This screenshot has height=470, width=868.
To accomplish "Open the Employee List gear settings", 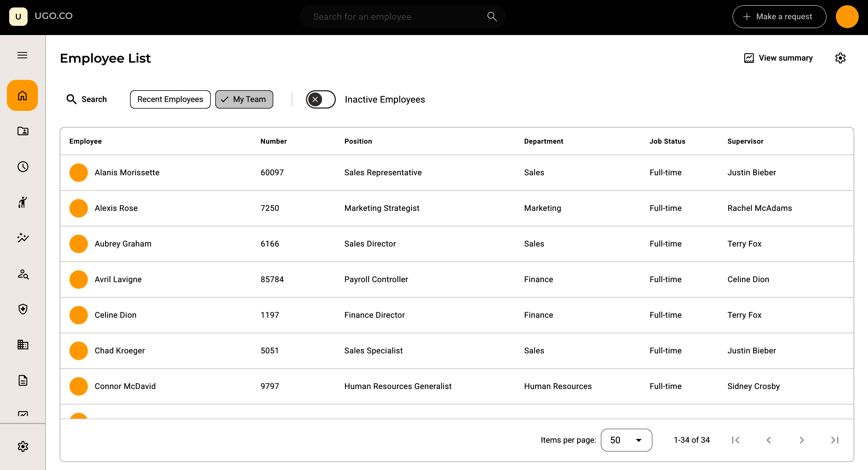I will coord(840,58).
